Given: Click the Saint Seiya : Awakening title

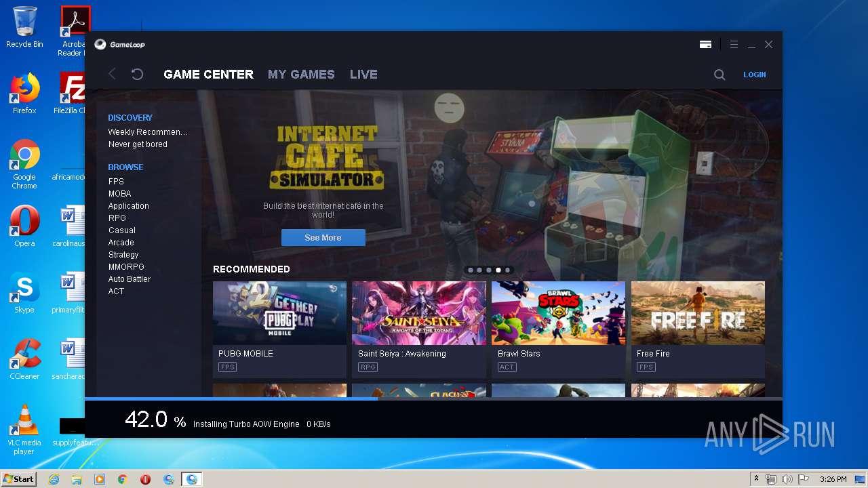Looking at the screenshot, I should [x=402, y=354].
